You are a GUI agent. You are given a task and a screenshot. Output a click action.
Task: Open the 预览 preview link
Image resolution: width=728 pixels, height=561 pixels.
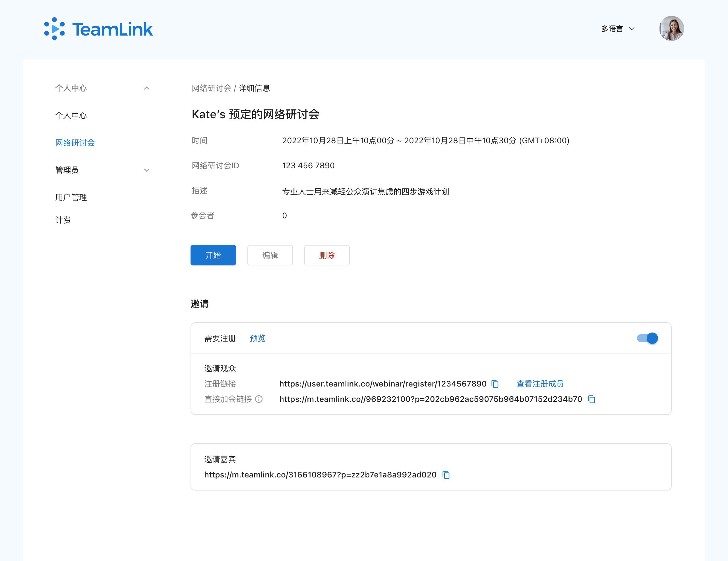257,338
